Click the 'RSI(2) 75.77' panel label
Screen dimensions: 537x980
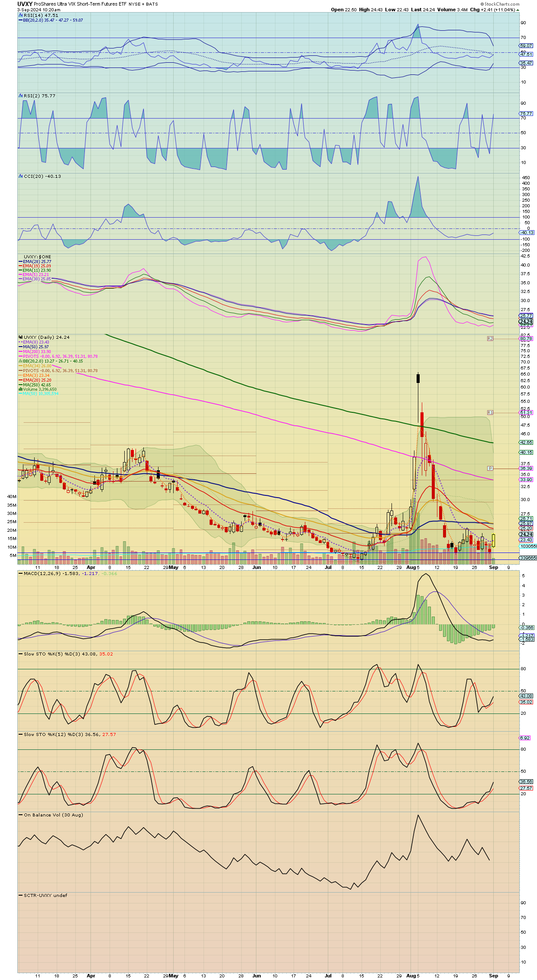[x=40, y=96]
